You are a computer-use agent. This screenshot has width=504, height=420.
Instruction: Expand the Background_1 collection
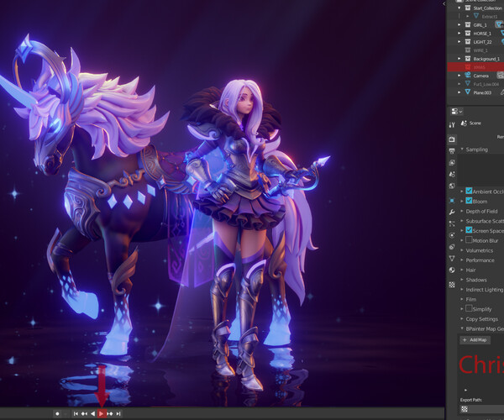[459, 59]
